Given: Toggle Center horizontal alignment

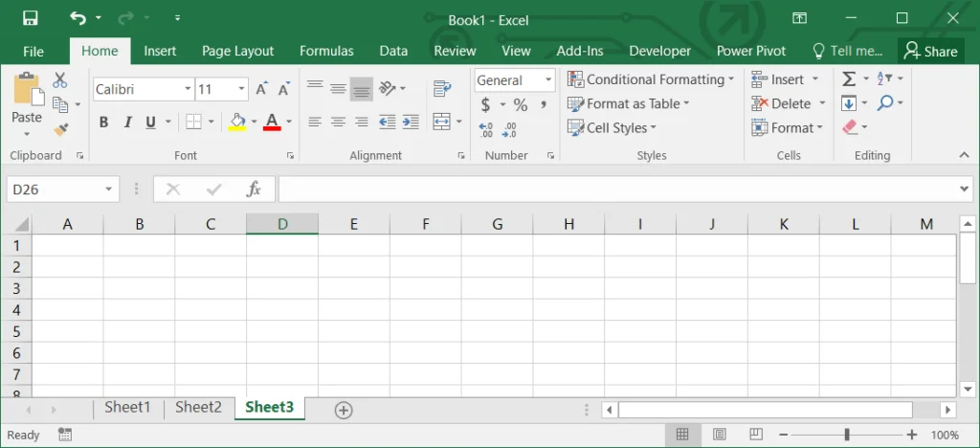Looking at the screenshot, I should (x=338, y=122).
